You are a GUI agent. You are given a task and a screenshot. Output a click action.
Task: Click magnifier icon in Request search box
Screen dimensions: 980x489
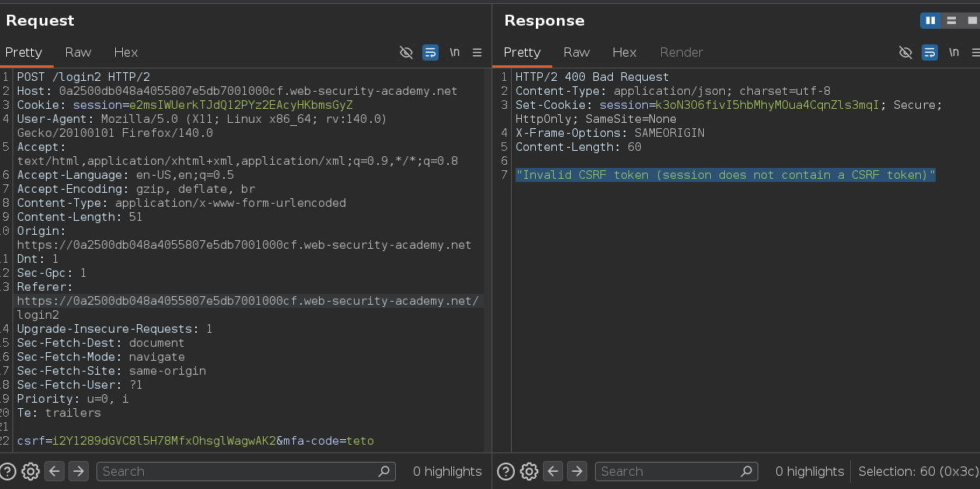pyautogui.click(x=383, y=471)
